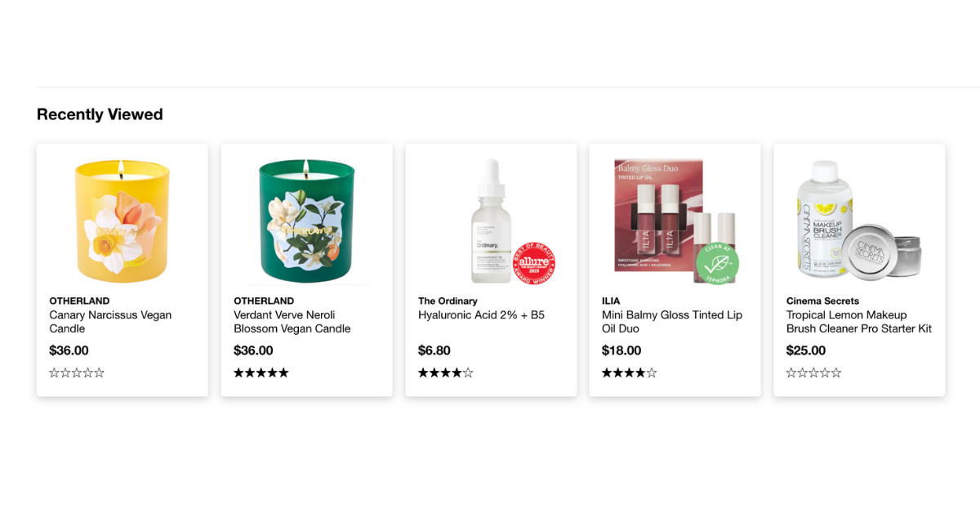The width and height of the screenshot is (980, 513).
Task: Click the Allure Best of Beauty badge
Action: click(534, 263)
